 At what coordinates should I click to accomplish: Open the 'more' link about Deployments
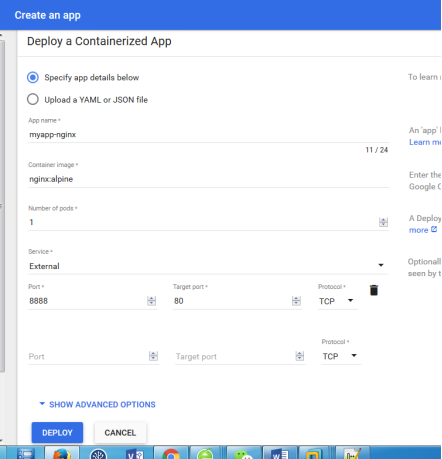[x=418, y=230]
